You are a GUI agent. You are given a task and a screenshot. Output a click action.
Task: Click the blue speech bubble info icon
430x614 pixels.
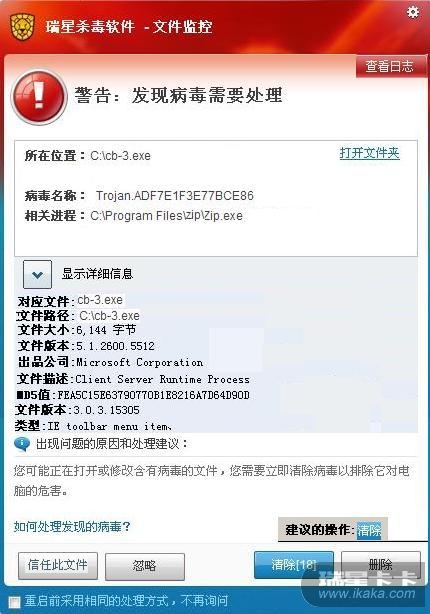22,444
